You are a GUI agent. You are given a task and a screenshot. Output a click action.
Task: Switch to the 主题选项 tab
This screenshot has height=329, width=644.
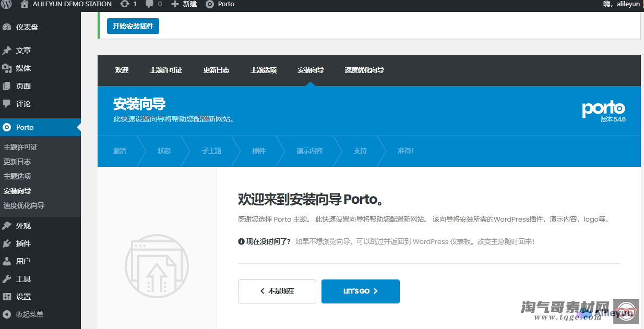point(264,70)
